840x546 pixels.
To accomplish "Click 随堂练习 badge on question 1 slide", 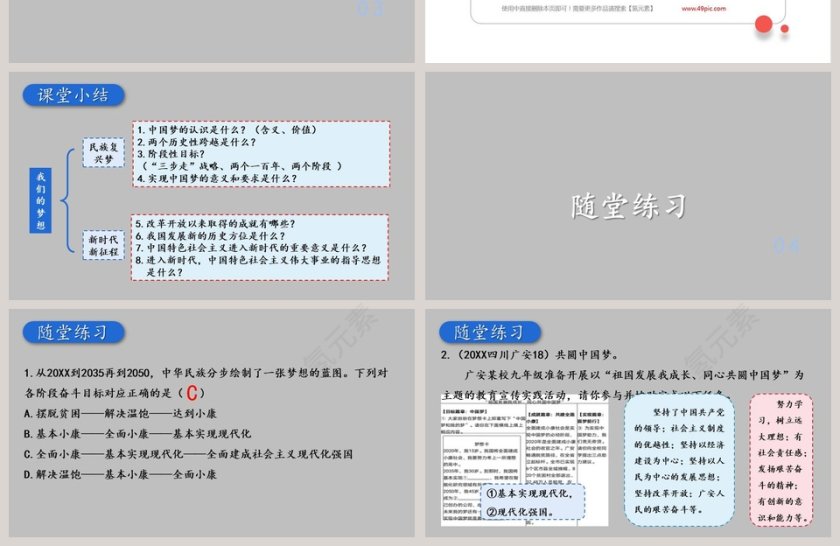I will [73, 333].
